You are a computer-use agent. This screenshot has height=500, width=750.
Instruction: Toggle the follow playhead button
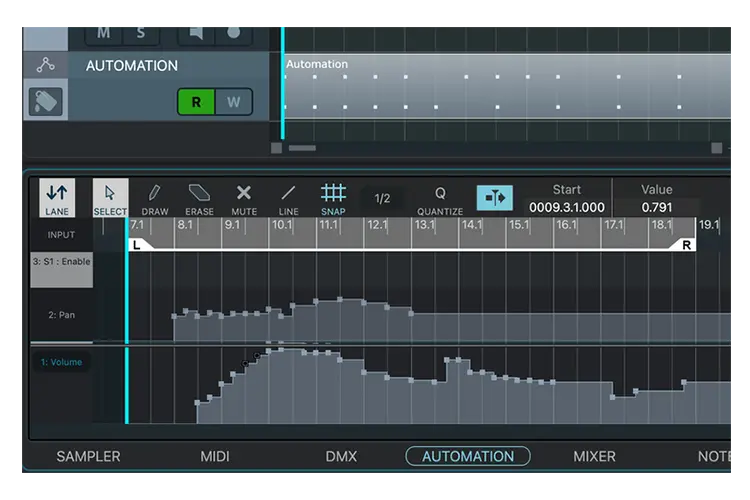click(x=495, y=198)
